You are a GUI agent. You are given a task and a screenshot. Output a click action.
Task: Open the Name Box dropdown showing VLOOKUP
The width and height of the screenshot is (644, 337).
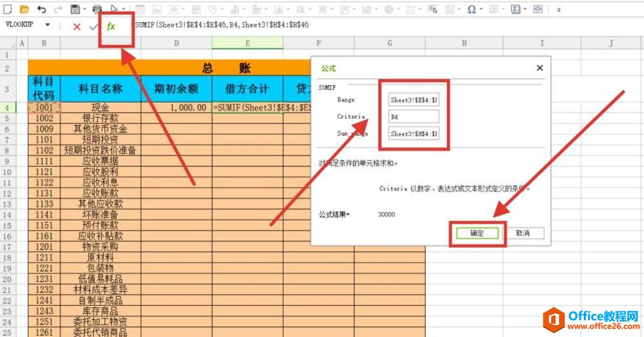tap(48, 25)
